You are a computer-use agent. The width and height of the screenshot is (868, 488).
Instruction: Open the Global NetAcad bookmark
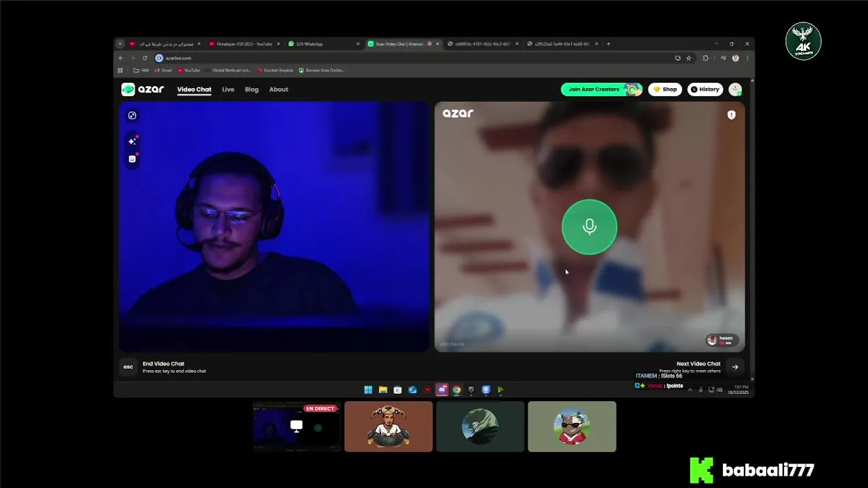228,70
